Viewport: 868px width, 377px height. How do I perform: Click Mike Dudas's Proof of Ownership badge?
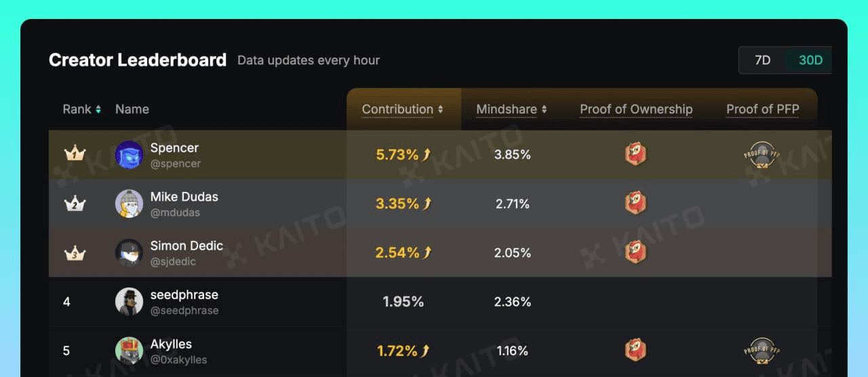point(635,203)
